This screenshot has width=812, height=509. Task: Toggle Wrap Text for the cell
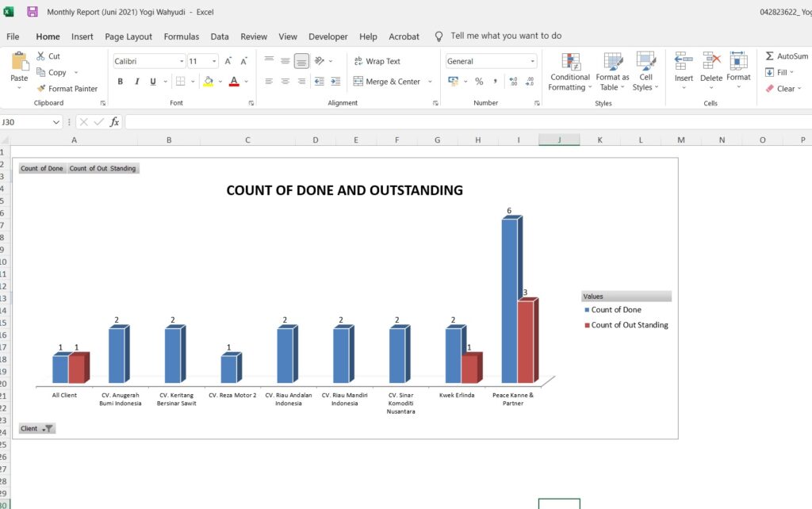pyautogui.click(x=377, y=61)
